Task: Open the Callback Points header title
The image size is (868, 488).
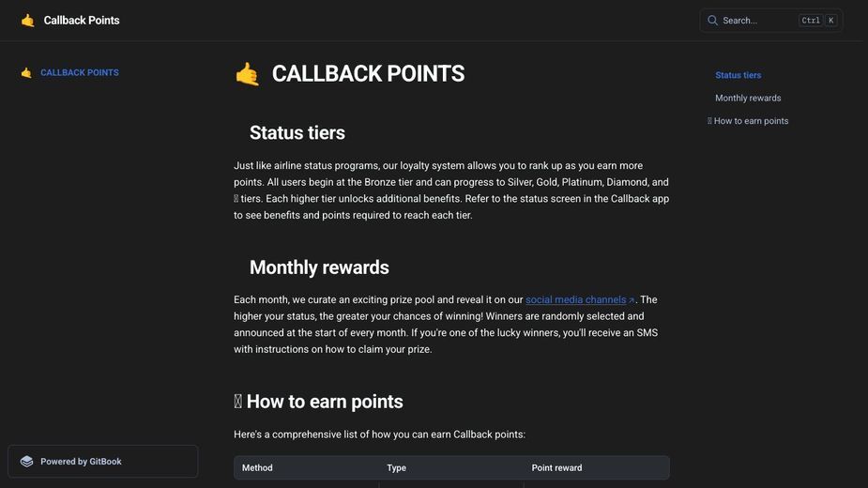Action: pyautogui.click(x=82, y=21)
